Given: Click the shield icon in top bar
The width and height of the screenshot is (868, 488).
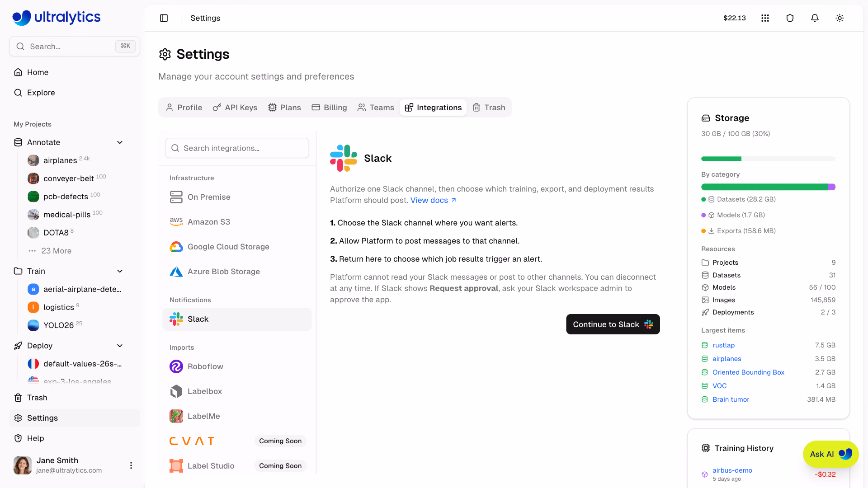Looking at the screenshot, I should tap(790, 18).
